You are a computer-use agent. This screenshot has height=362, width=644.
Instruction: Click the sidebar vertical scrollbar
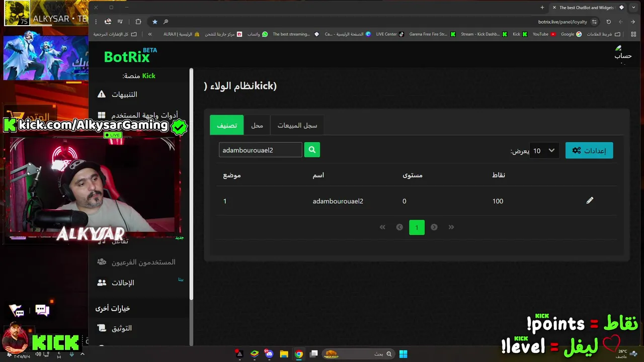click(191, 184)
